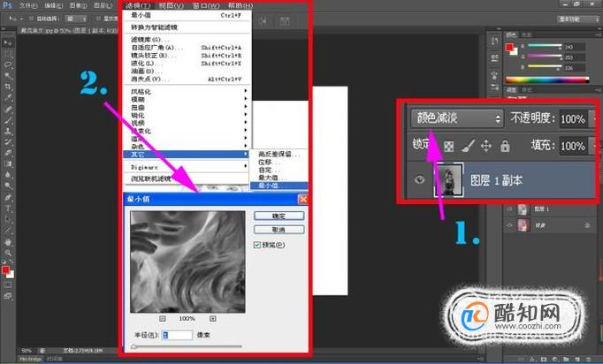The height and width of the screenshot is (364, 603).
Task: Select the Blur tool
Action: [x=8, y=175]
